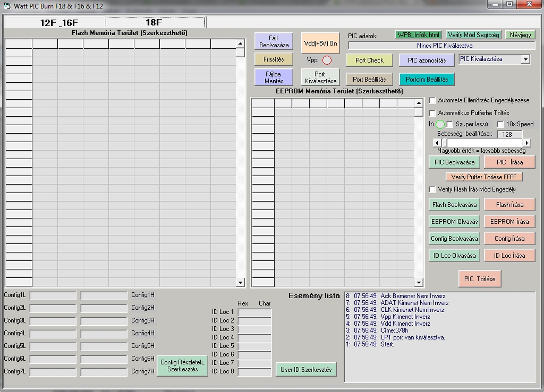Click Flash Írása button
The image size is (544, 392).
510,205
